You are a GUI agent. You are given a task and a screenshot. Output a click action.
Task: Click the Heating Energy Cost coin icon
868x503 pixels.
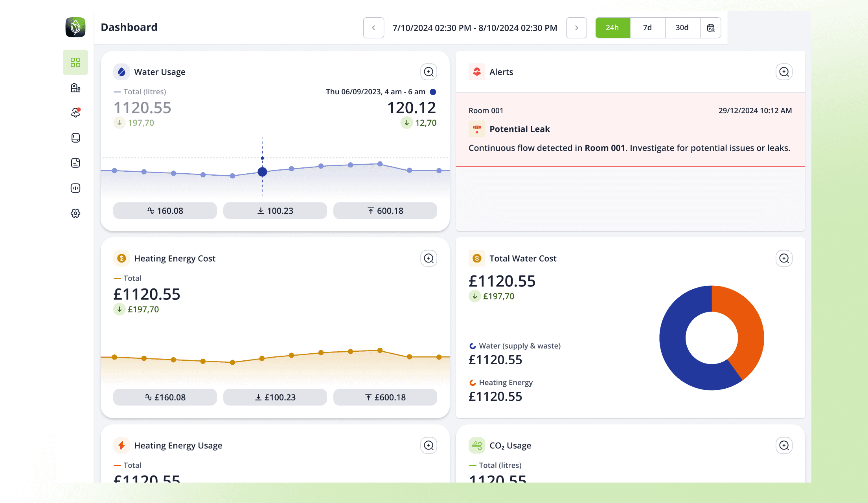[x=121, y=259]
